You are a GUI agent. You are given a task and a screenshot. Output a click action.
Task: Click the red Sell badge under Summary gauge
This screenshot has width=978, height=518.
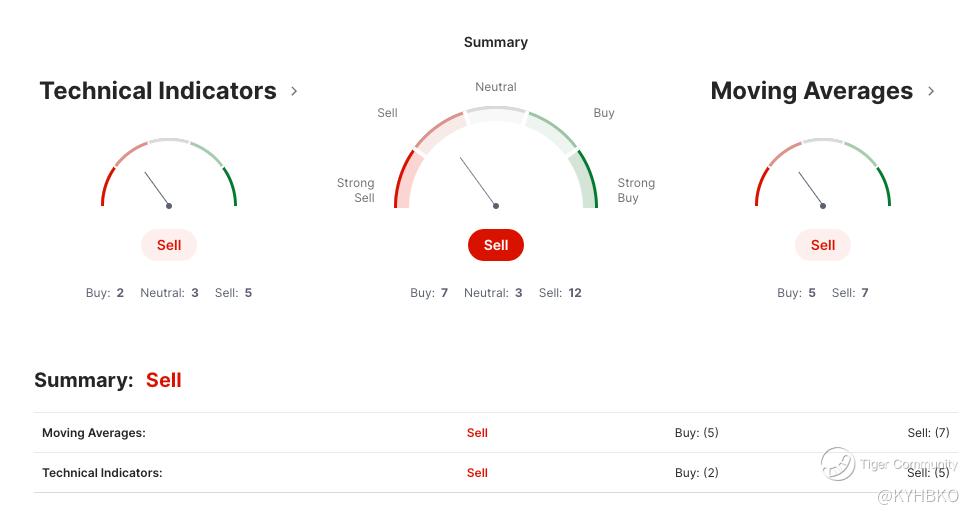point(496,245)
